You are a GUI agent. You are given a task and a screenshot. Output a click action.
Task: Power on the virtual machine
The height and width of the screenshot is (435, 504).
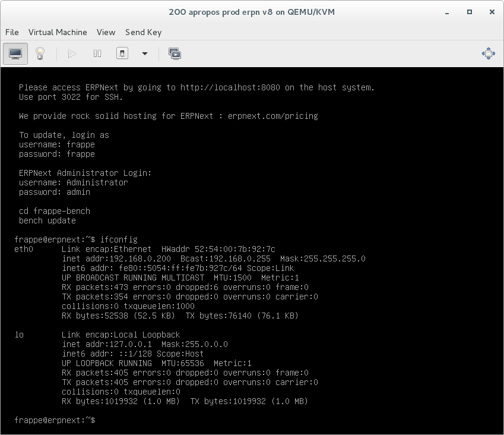tap(72, 53)
